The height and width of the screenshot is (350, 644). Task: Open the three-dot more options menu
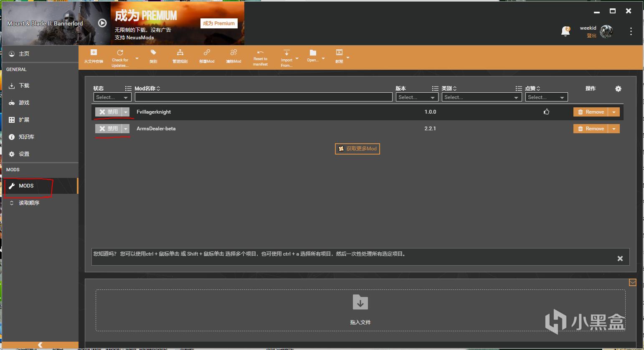tap(631, 31)
